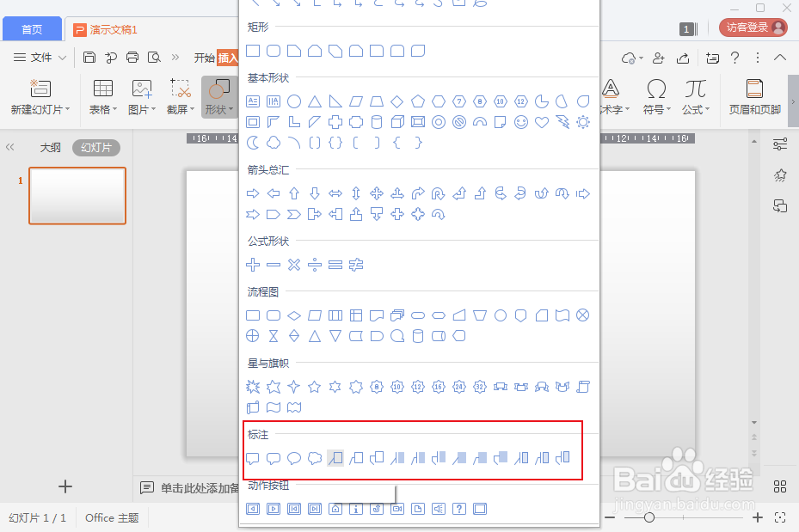Pick the four-way arrow shape
Image resolution: width=799 pixels, height=532 pixels.
pos(377,193)
